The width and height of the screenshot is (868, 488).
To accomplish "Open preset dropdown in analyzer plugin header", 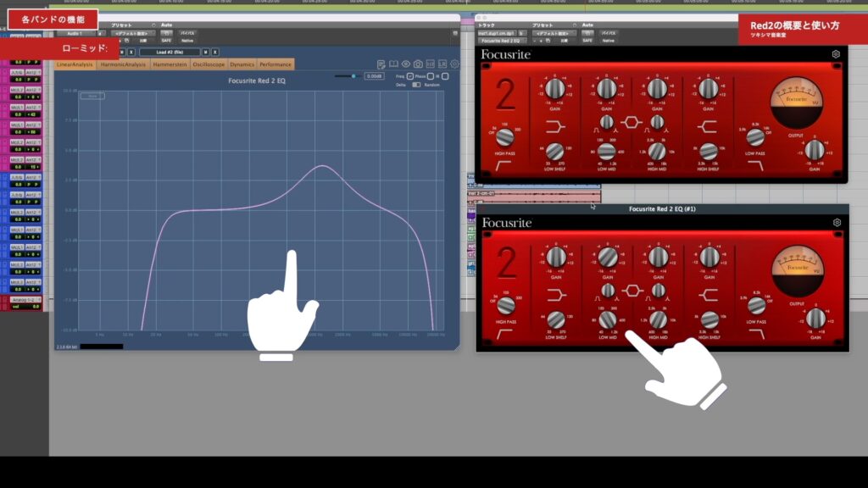I will point(133,33).
